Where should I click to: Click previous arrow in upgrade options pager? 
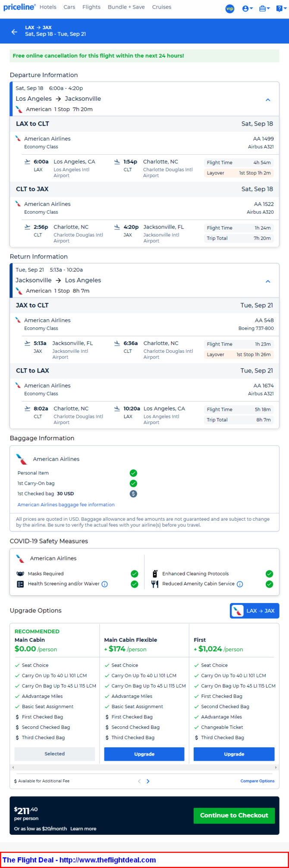[x=139, y=781]
